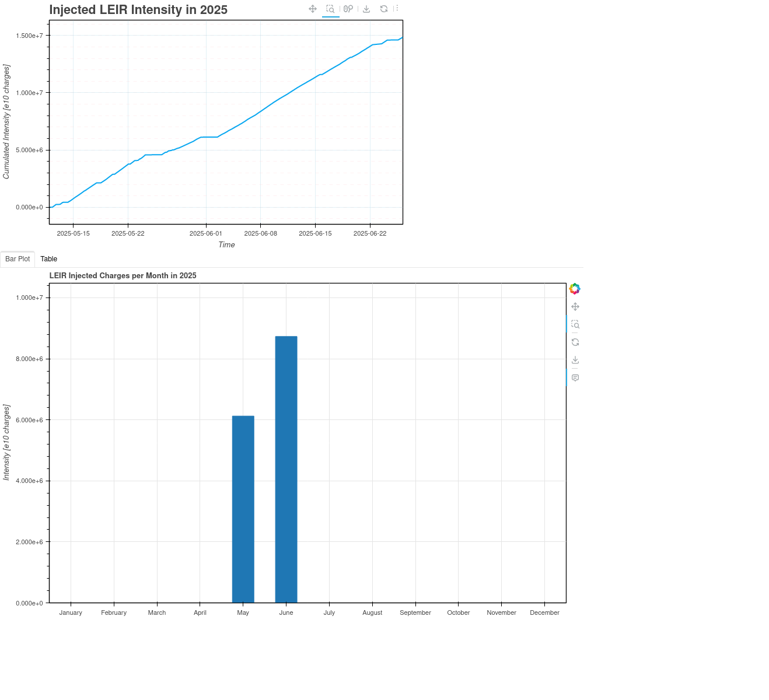Screen dimensions: 769x700
Task: Select Pan tool in the bar plot toolbar
Action: pos(575,307)
